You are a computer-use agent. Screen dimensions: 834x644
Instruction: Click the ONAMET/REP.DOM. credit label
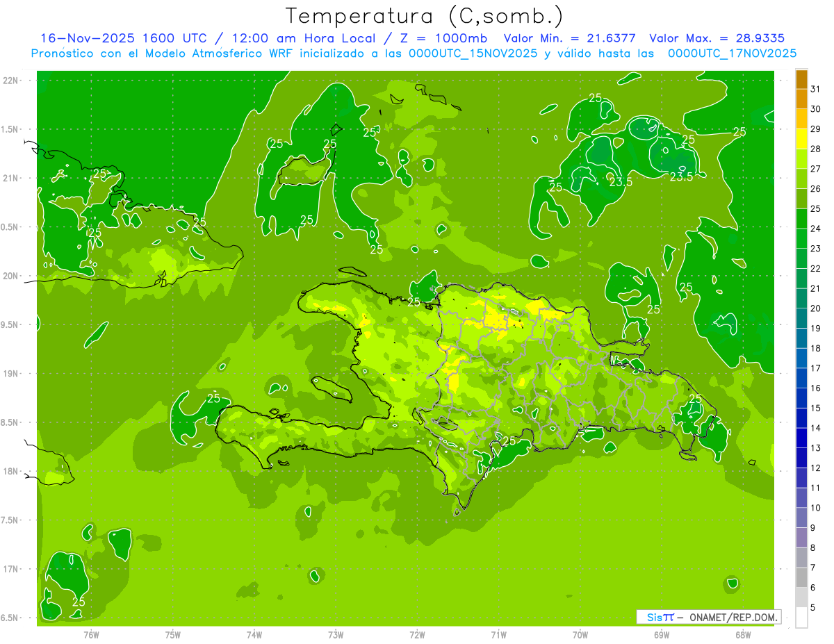(733, 617)
